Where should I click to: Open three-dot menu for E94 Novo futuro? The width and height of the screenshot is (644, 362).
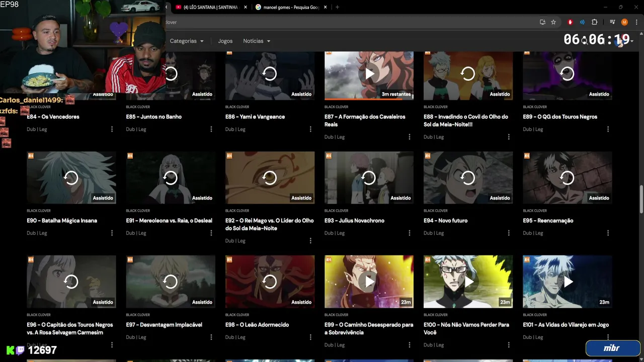pyautogui.click(x=509, y=233)
